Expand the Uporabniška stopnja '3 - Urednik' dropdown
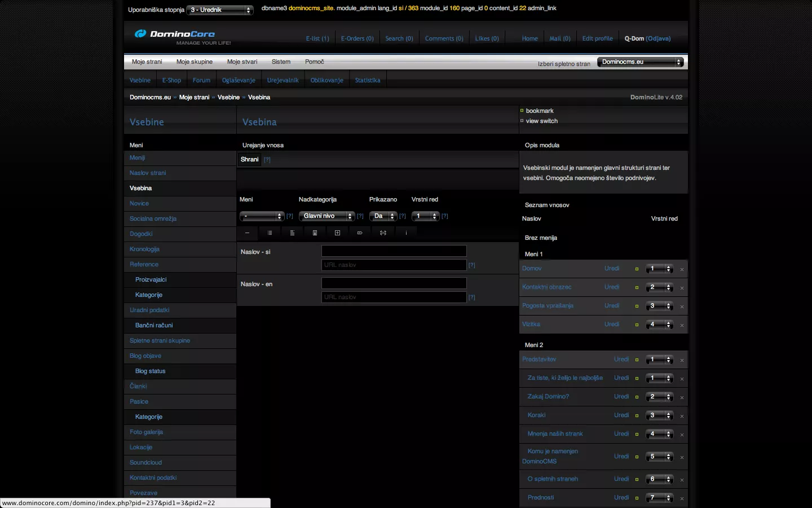 point(220,10)
